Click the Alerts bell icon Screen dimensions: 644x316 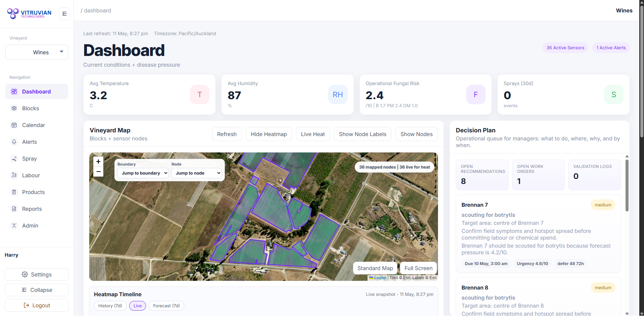click(14, 142)
